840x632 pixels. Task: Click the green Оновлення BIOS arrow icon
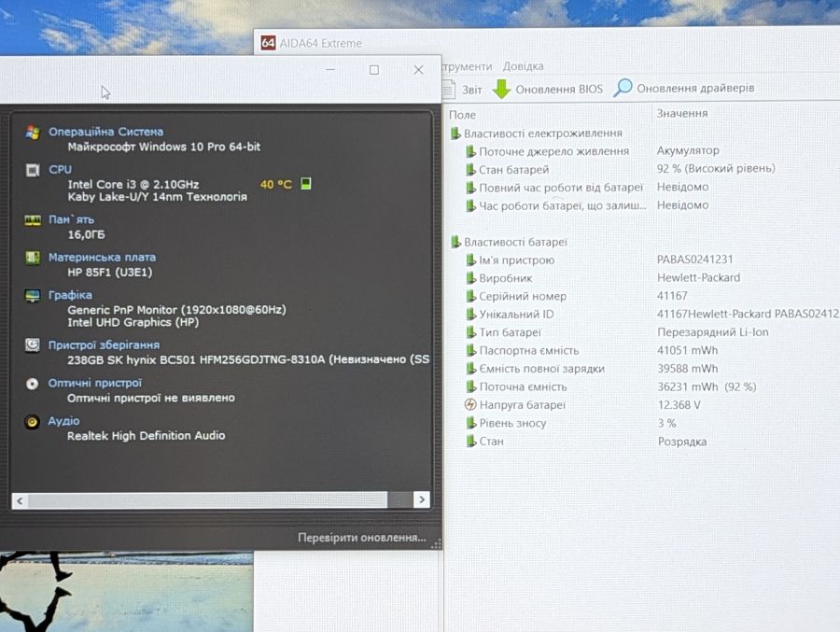coord(501,89)
